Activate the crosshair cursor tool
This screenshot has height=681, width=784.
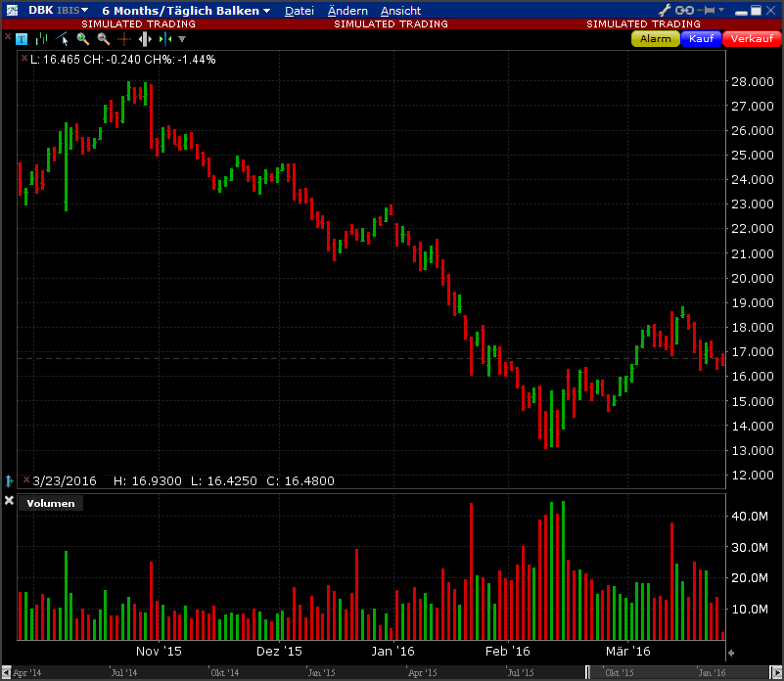124,39
